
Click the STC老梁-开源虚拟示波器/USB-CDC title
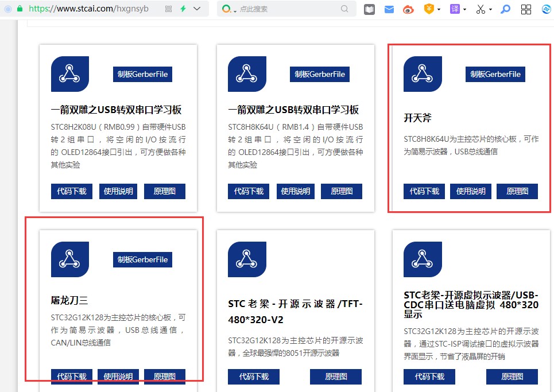coord(471,304)
